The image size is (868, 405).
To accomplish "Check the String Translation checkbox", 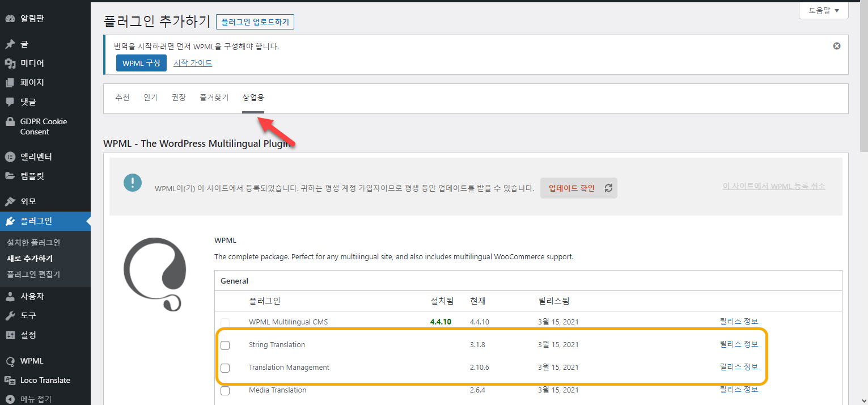I will (225, 345).
